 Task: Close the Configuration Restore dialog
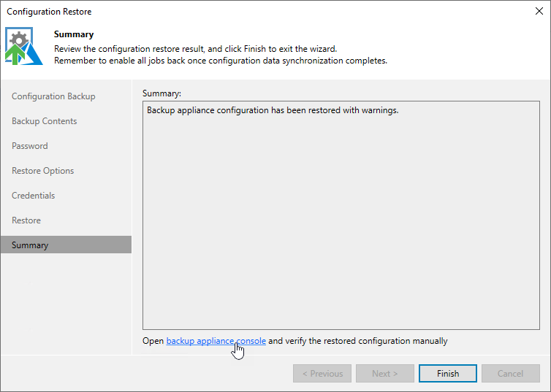tap(539, 11)
